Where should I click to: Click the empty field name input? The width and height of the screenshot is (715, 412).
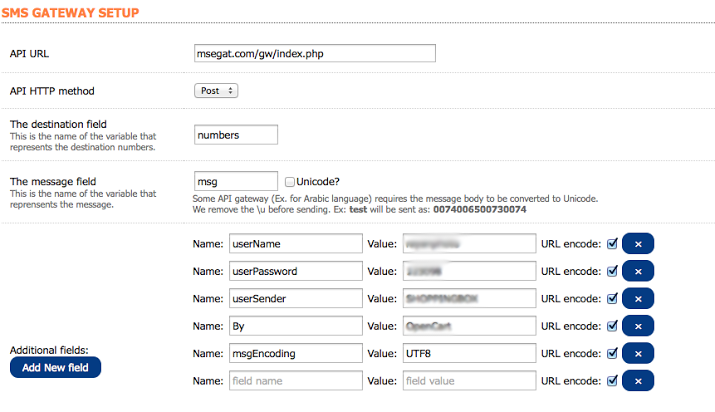pyautogui.click(x=293, y=380)
